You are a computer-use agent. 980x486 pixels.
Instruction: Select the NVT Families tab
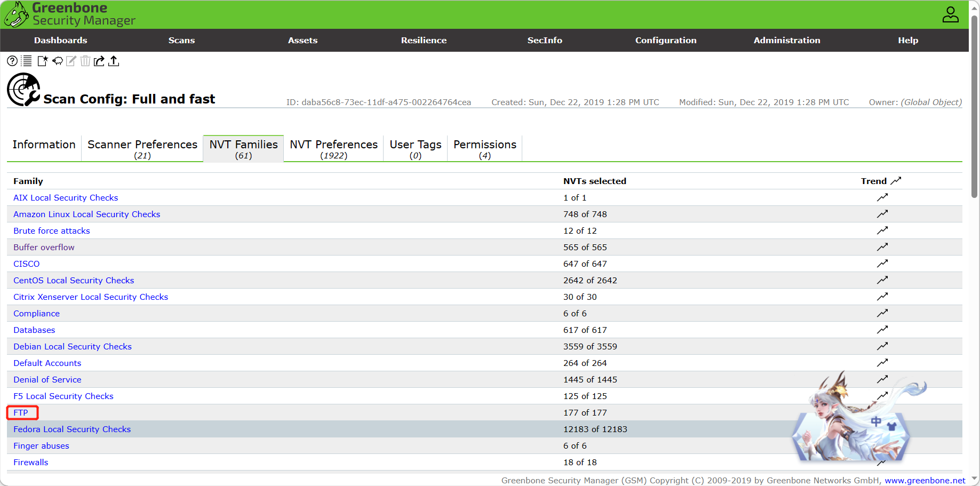243,148
